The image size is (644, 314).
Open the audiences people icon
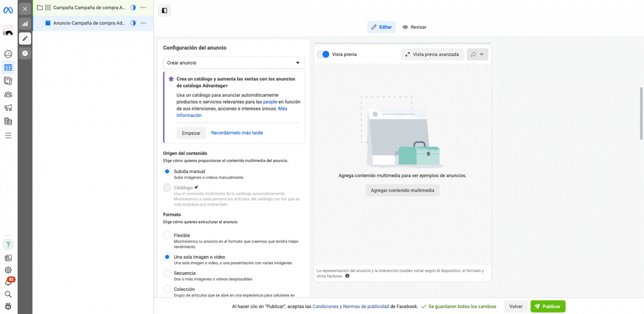pos(8,94)
